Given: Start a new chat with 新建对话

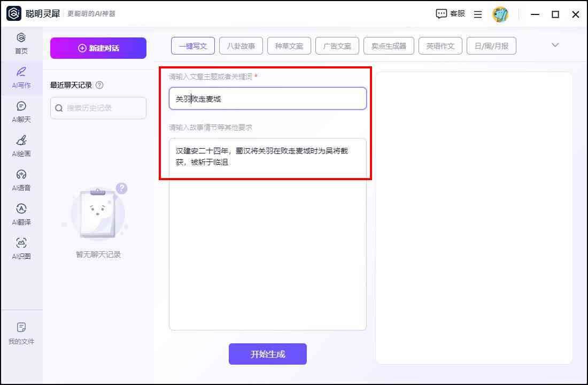Looking at the screenshot, I should [98, 48].
